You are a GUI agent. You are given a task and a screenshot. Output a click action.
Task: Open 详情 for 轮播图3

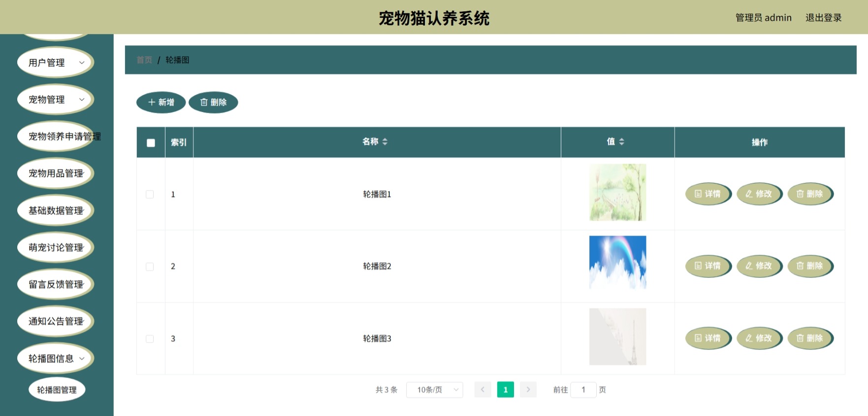[708, 338]
